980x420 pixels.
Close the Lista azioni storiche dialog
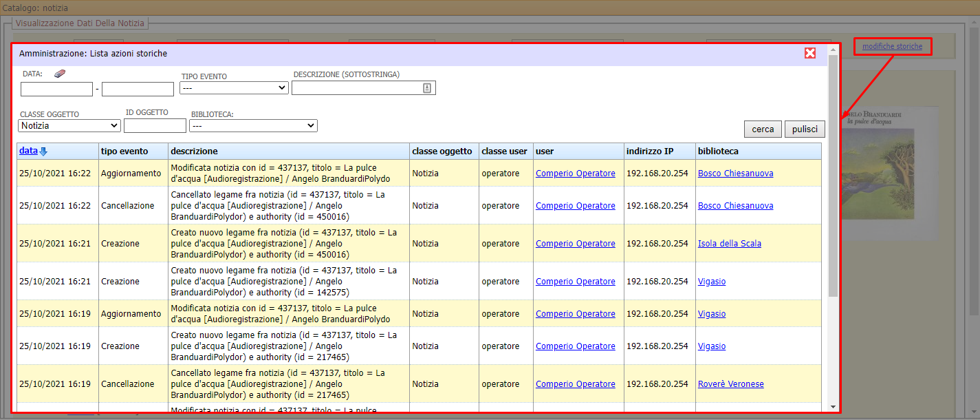tap(810, 52)
